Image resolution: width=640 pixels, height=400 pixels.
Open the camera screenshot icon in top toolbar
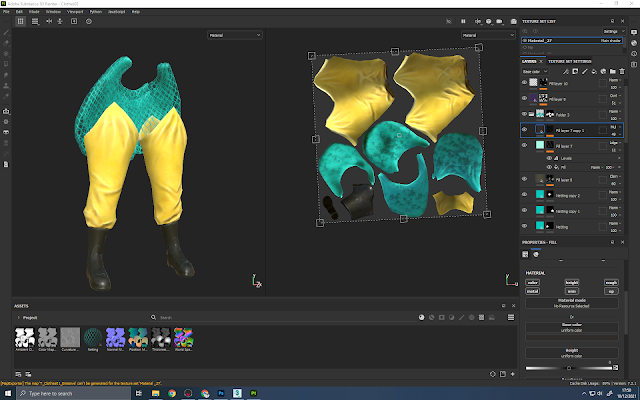pyautogui.click(x=513, y=21)
